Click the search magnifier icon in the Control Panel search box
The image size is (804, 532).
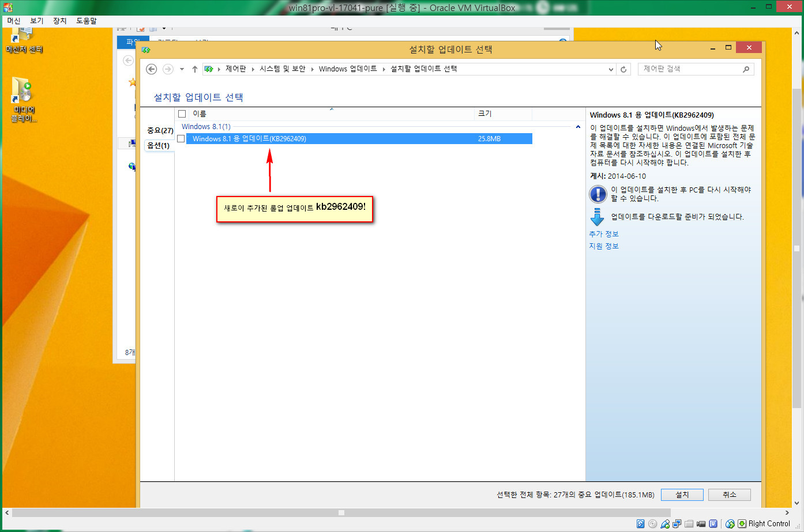point(746,69)
